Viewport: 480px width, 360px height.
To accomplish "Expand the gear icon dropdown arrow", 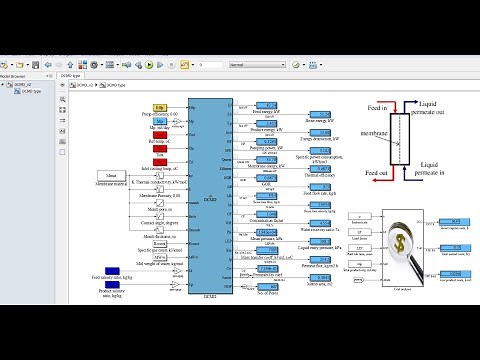I will pos(101,65).
